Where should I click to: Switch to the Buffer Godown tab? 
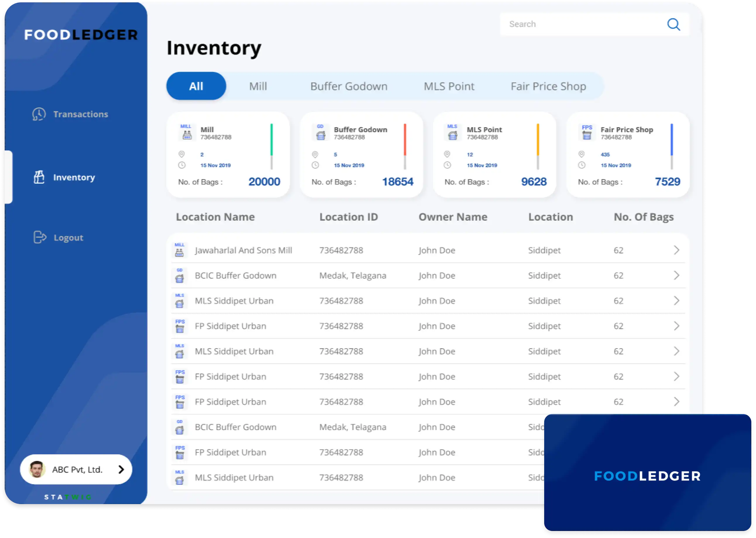pyautogui.click(x=349, y=86)
